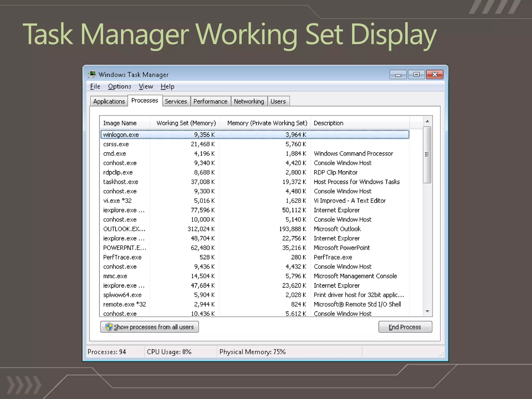
Task: Open the Options menu
Action: 119,87
